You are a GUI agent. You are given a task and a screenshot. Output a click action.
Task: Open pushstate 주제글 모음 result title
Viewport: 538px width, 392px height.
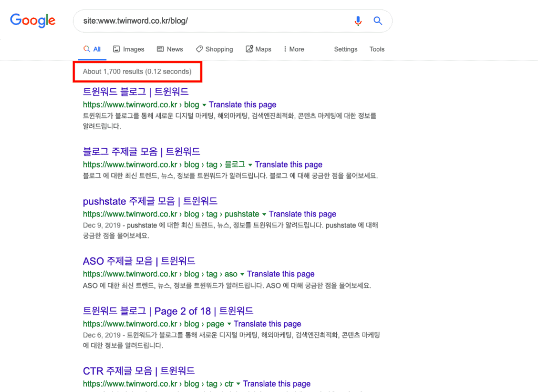(150, 201)
